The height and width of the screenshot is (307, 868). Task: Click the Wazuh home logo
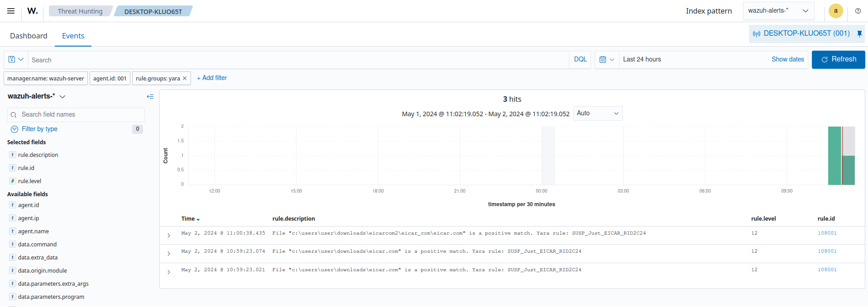pos(33,11)
